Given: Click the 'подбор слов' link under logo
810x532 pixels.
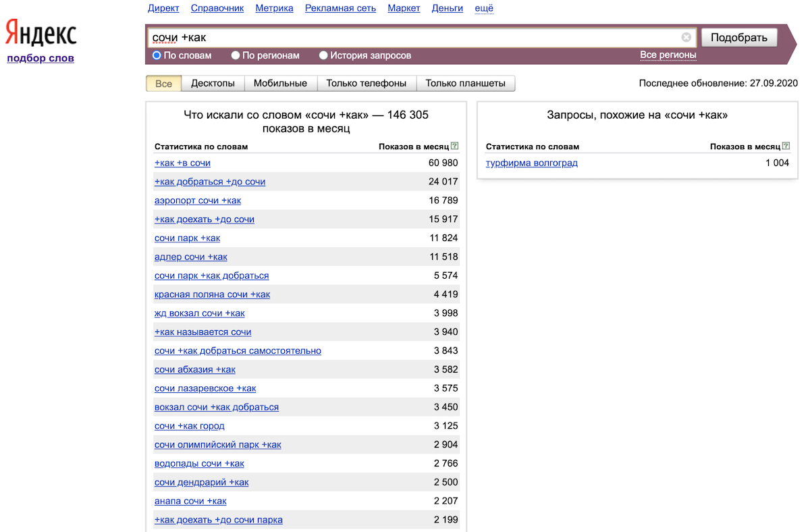Looking at the screenshot, I should point(40,58).
